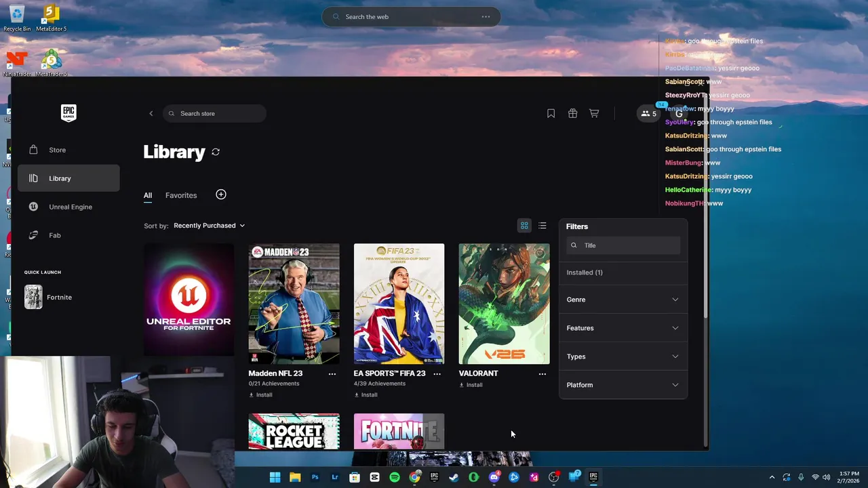The width and height of the screenshot is (868, 488).
Task: Focus the Title filter field
Action: [623, 245]
